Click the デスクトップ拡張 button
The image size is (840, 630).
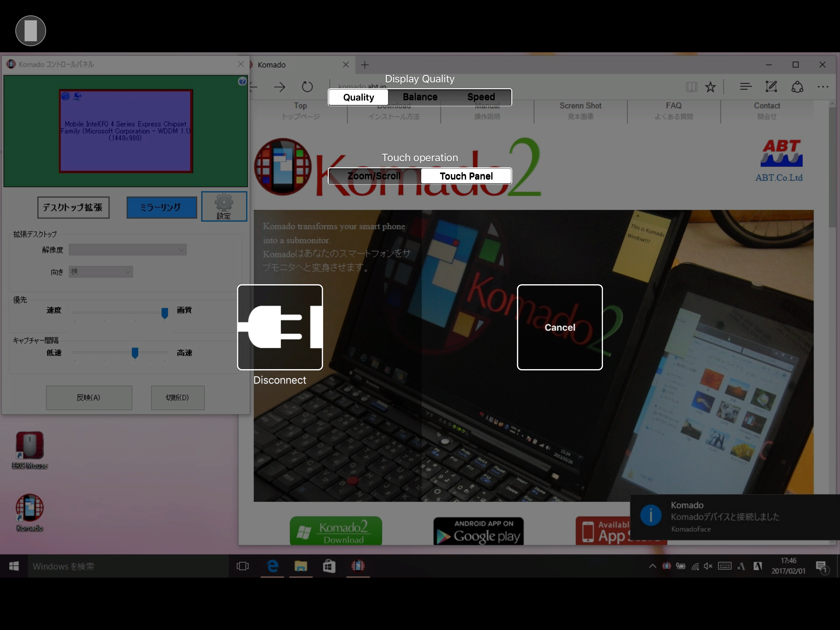(x=73, y=207)
